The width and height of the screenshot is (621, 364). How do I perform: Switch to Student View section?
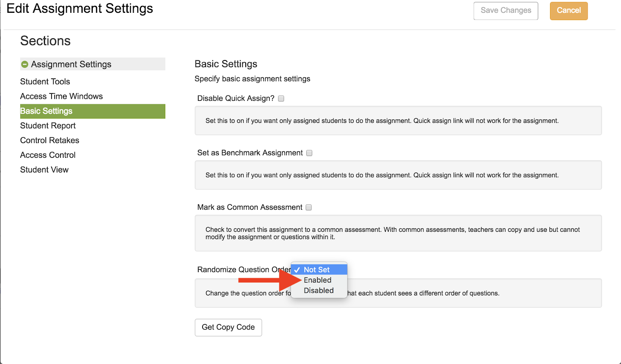(44, 170)
